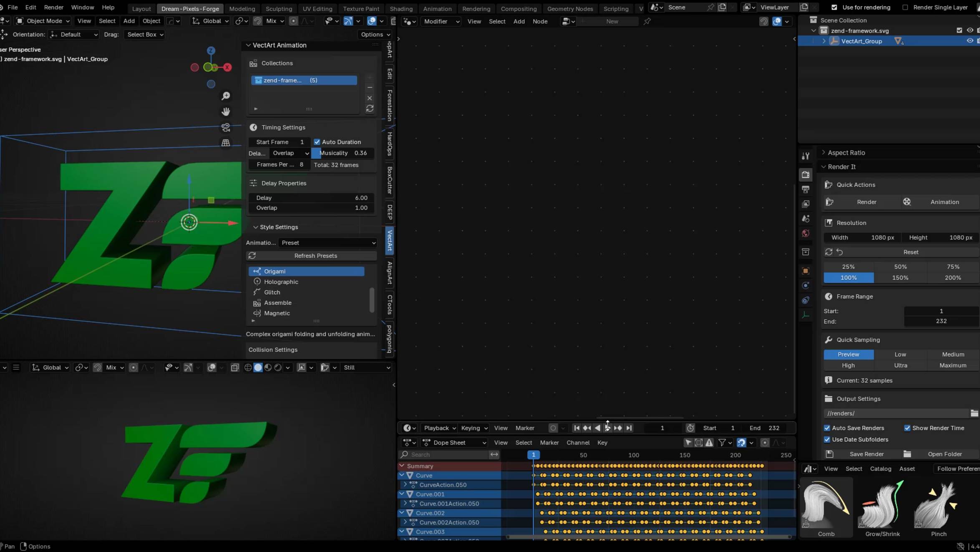Open the Dope Sheet mode dropdown
Image resolution: width=980 pixels, height=552 pixels.
[454, 443]
